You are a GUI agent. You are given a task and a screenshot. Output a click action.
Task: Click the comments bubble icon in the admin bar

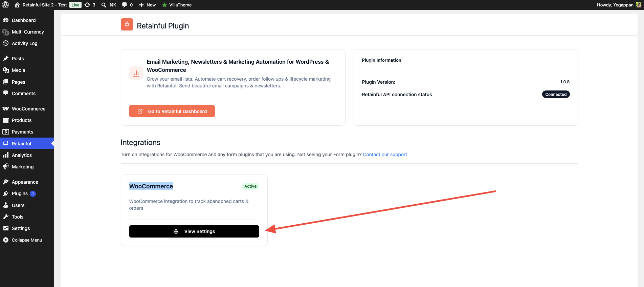[x=125, y=5]
